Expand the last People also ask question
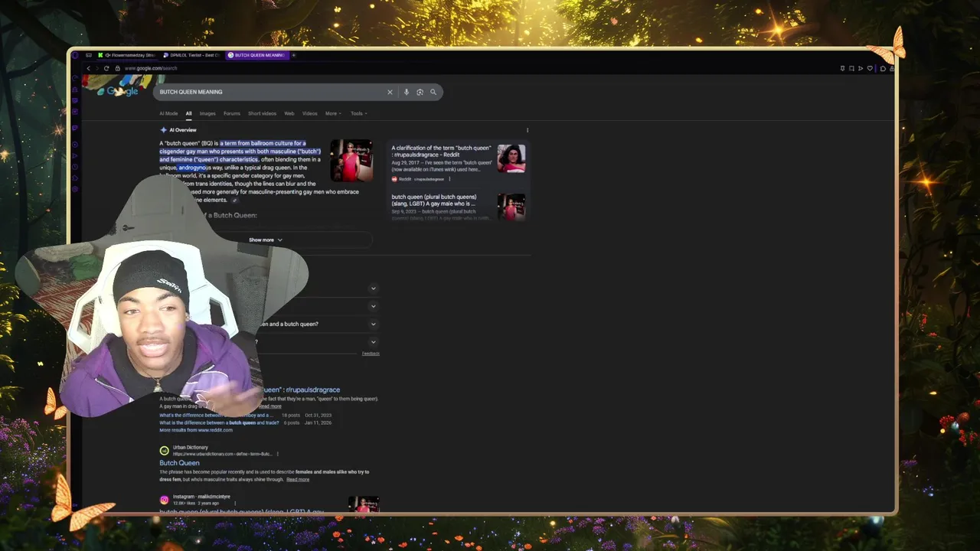Viewport: 980px width, 551px height. (x=373, y=342)
